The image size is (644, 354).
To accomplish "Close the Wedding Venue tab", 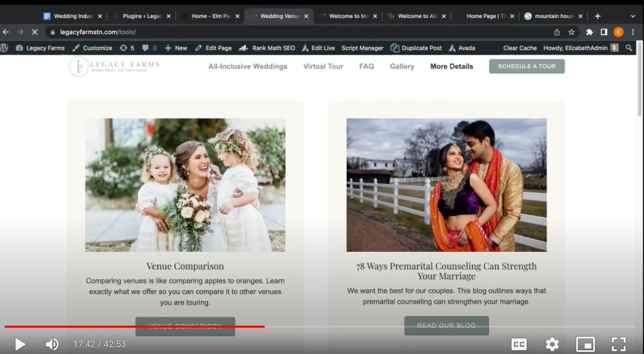I will point(306,16).
